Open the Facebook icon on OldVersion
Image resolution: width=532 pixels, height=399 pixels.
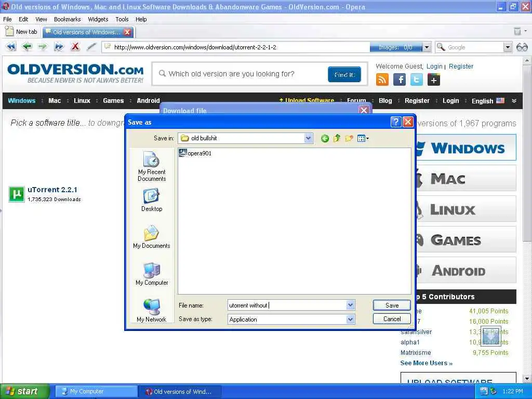coord(400,79)
